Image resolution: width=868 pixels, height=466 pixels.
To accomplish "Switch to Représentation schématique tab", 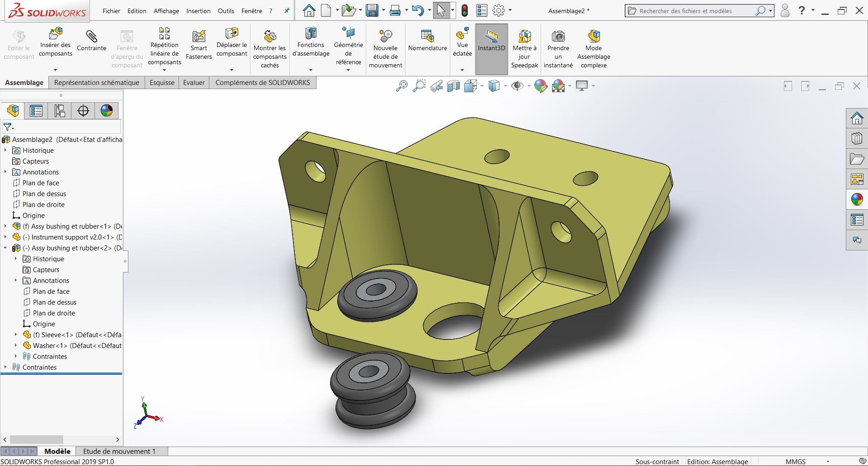I will point(97,83).
